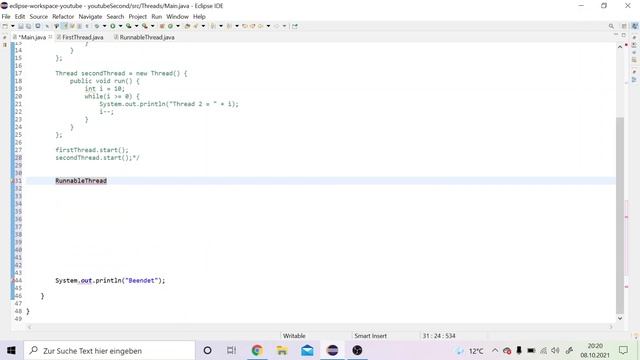Image resolution: width=640 pixels, height=360 pixels.
Task: Select the Java perspective button
Action: 635,26
